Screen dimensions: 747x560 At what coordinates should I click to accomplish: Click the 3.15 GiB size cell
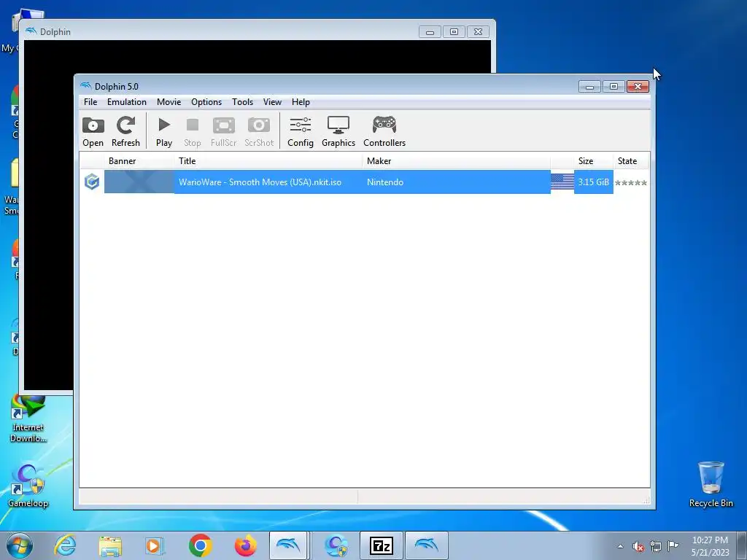pyautogui.click(x=594, y=182)
